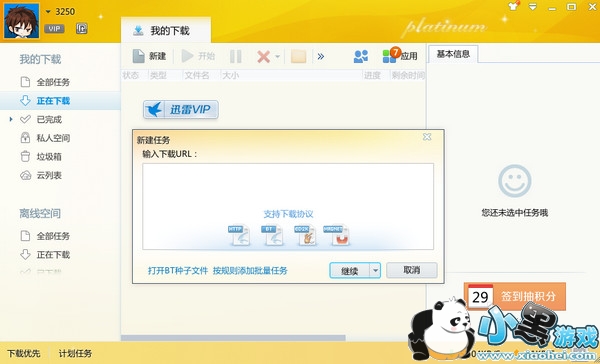Click the VIP badge under username

pos(54,28)
